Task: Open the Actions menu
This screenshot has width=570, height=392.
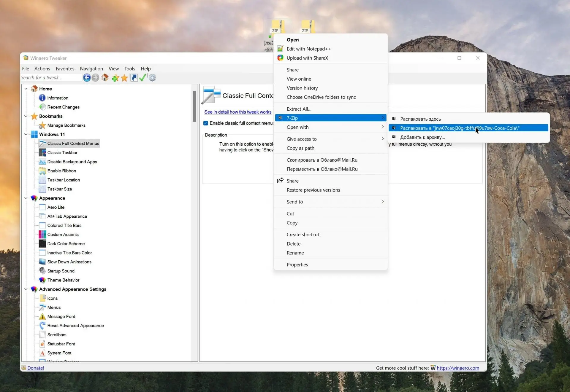Action: coord(42,68)
